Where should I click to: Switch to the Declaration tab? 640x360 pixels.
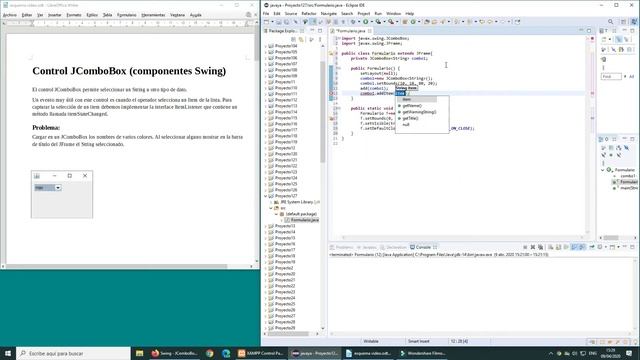[393, 247]
